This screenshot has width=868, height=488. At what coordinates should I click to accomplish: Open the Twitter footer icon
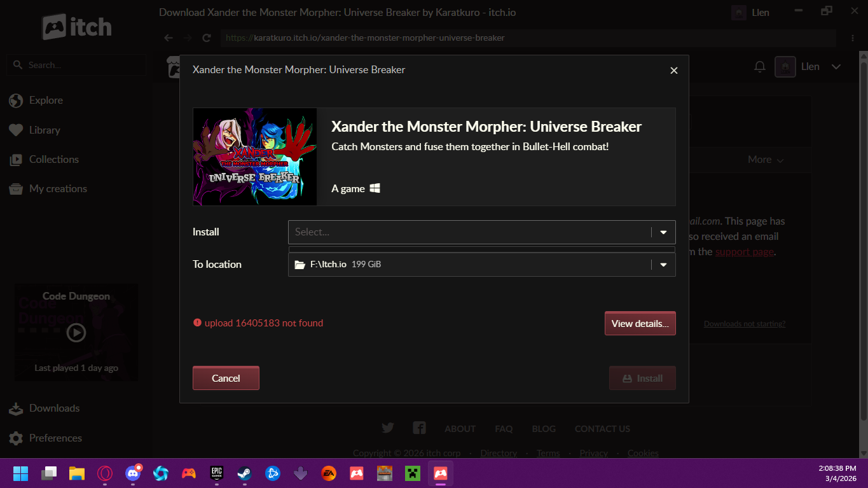(388, 428)
